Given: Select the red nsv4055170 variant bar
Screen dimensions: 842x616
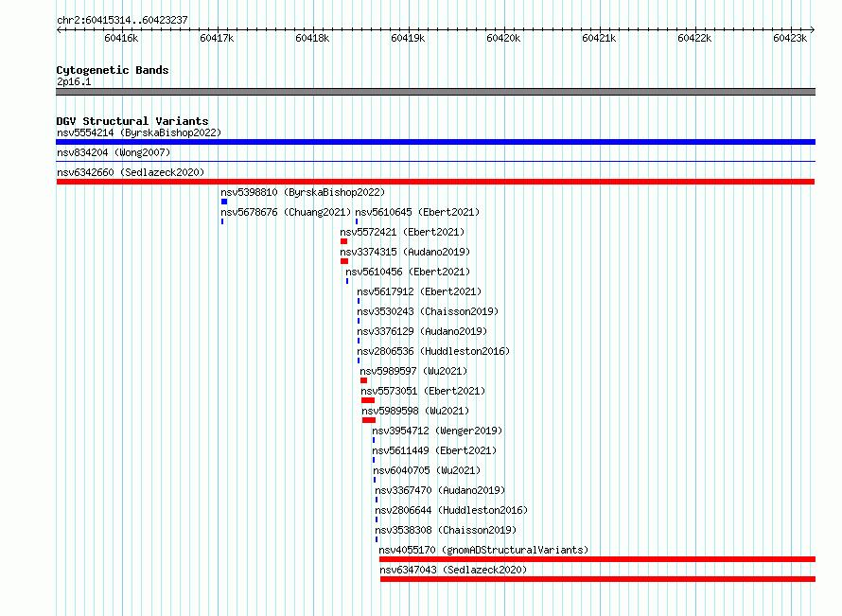Looking at the screenshot, I should tap(597, 559).
